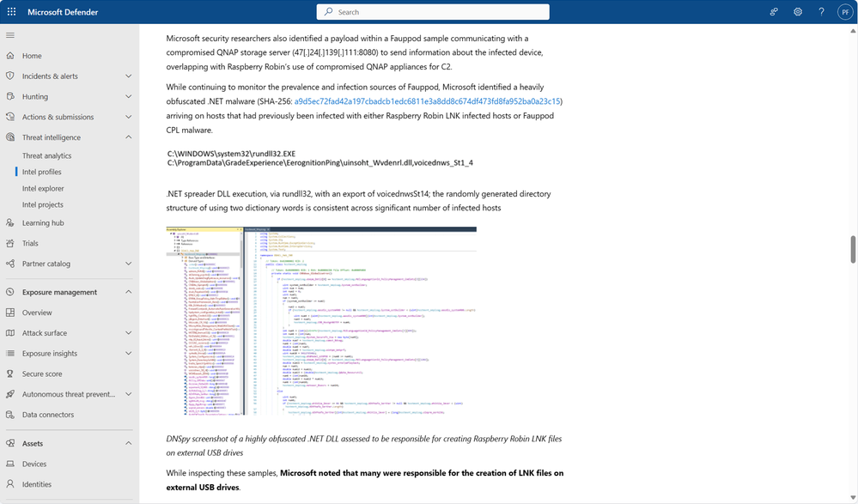
Task: Click the Microsoft Defender title
Action: click(63, 12)
